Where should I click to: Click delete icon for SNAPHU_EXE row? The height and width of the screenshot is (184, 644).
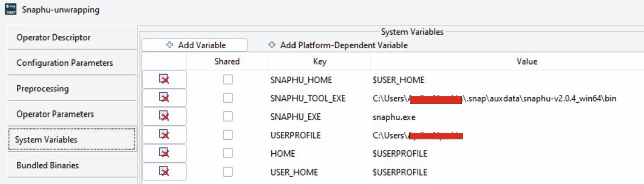click(164, 116)
